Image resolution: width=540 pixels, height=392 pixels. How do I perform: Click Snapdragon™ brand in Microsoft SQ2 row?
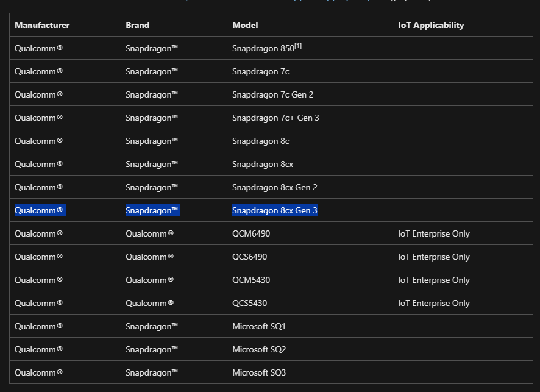pos(152,349)
